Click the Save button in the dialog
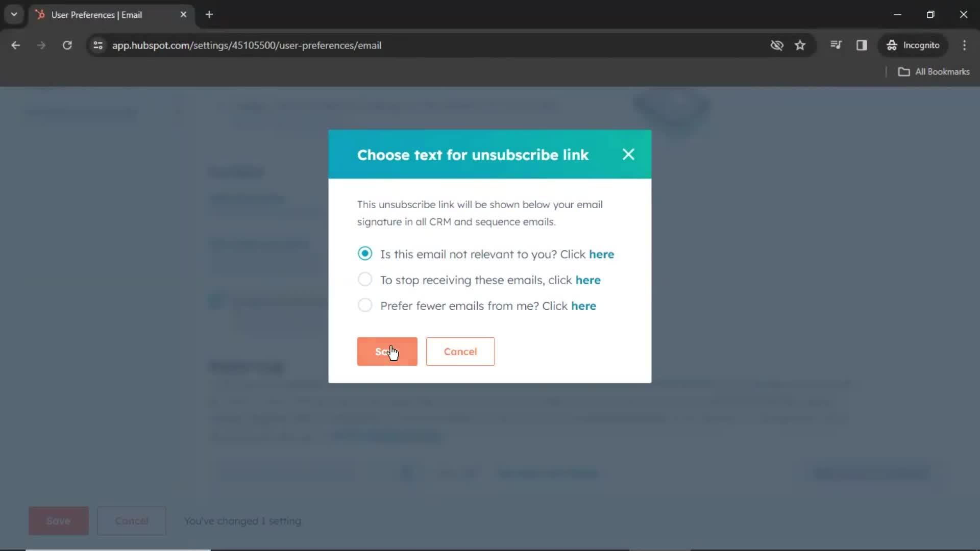This screenshot has height=551, width=980. coord(388,351)
